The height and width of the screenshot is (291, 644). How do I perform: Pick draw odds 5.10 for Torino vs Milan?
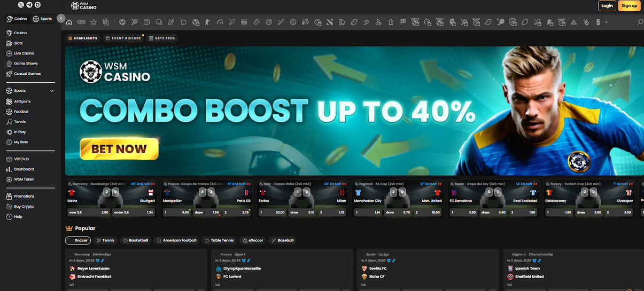pos(302,212)
